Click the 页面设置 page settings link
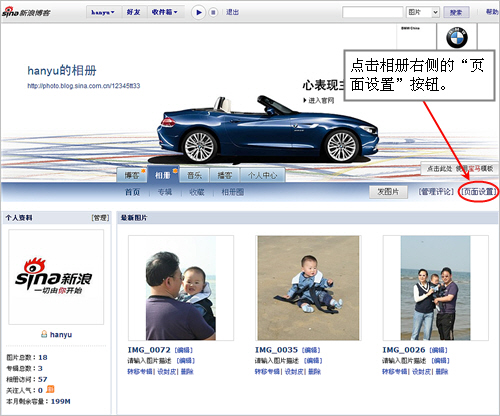Screen dimensions: 500x416 coord(479,191)
